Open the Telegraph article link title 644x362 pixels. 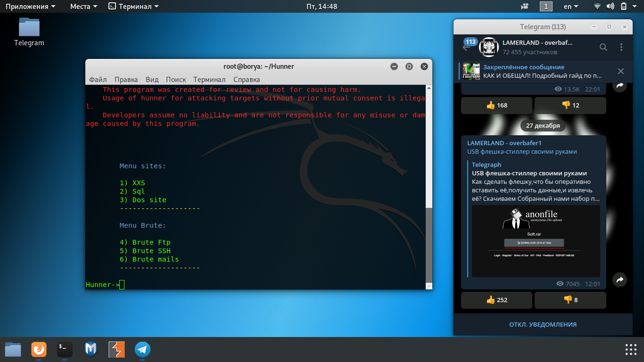529,173
